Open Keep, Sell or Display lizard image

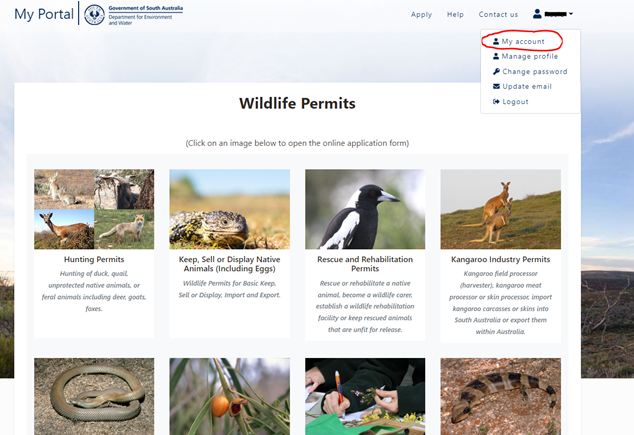pyautogui.click(x=229, y=209)
